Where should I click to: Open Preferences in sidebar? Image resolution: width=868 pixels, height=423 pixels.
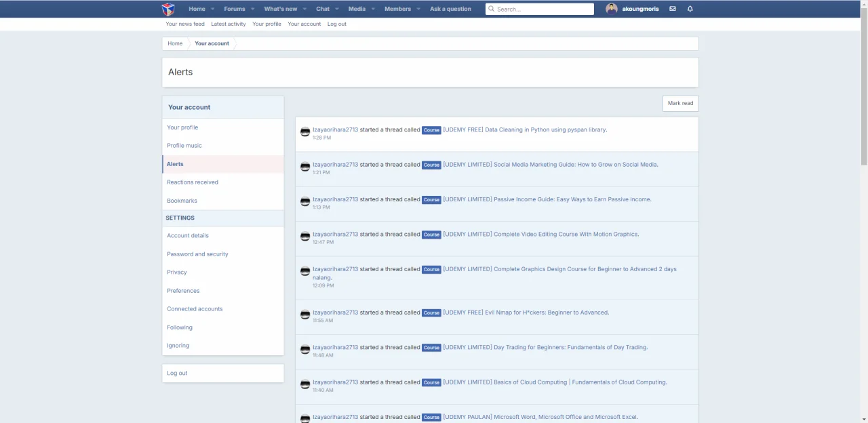[x=223, y=291]
